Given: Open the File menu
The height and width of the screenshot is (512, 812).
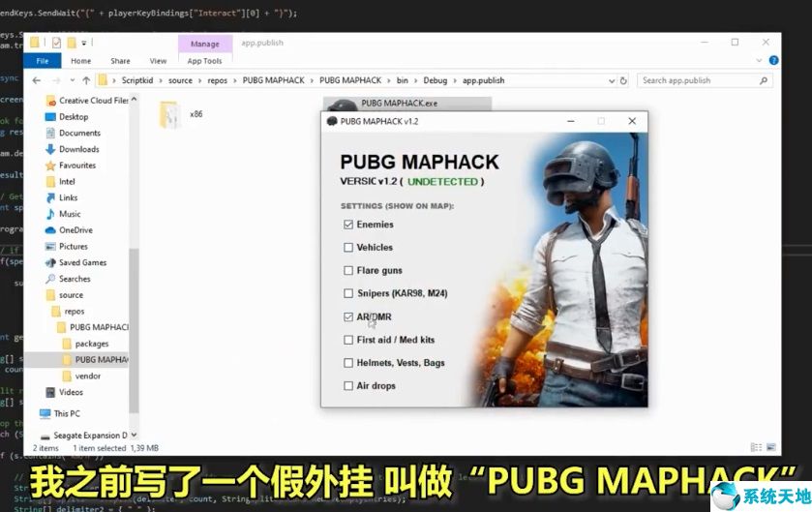Looking at the screenshot, I should [42, 60].
